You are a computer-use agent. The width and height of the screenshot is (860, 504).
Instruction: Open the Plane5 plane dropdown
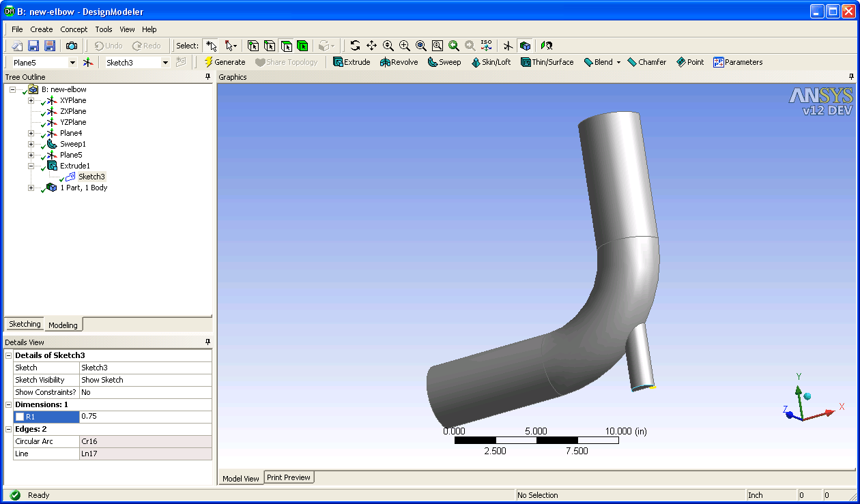pyautogui.click(x=72, y=63)
